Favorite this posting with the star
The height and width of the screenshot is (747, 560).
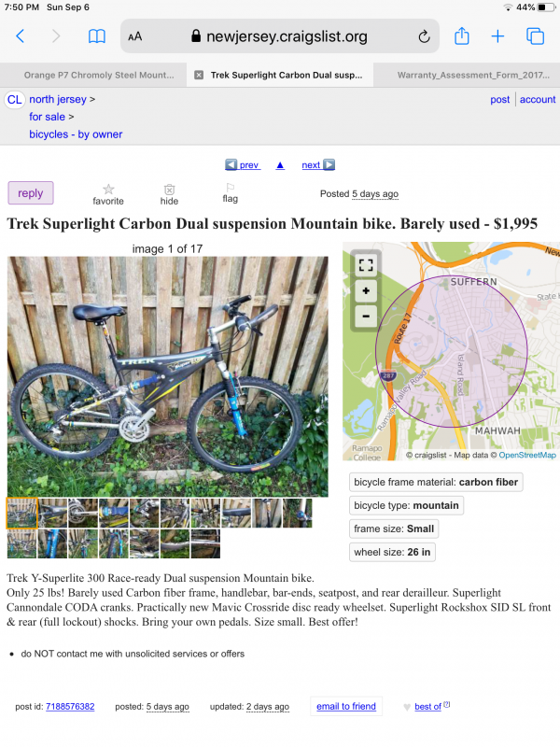108,193
